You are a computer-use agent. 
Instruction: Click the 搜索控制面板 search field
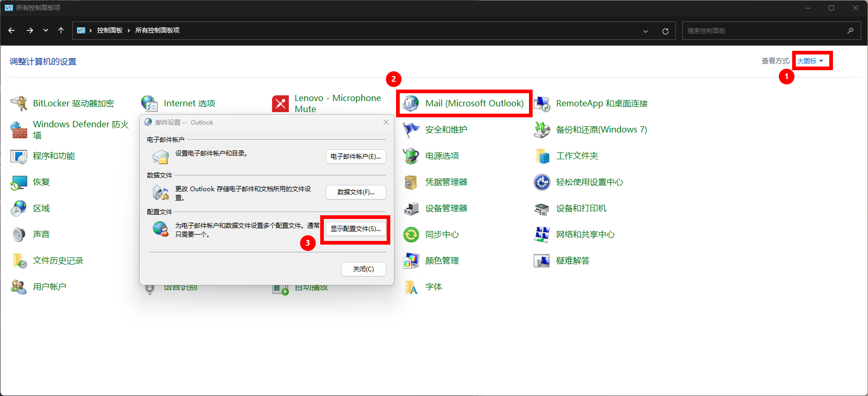click(764, 31)
